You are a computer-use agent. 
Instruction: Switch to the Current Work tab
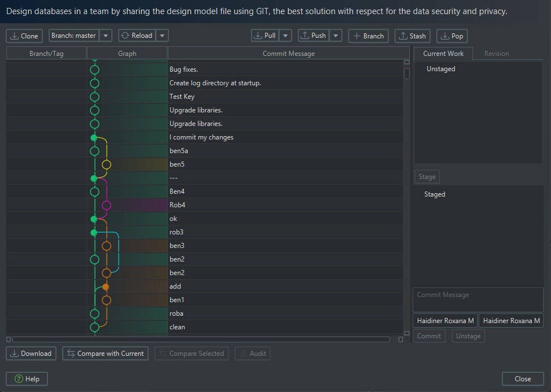tap(443, 54)
